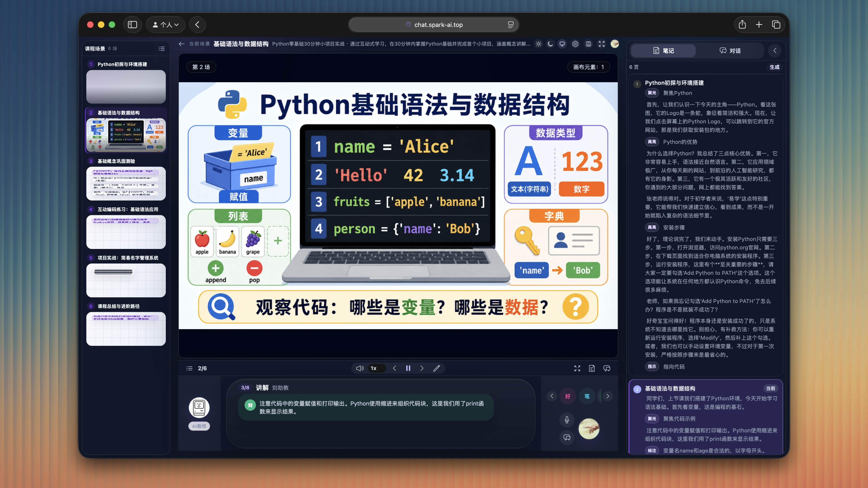
Task: Pause the lesson playback
Action: click(408, 368)
